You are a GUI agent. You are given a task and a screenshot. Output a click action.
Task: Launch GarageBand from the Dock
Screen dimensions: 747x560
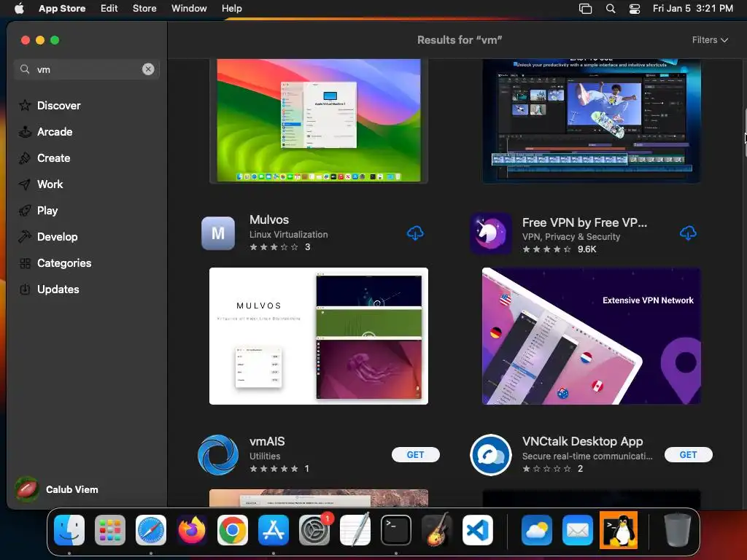pyautogui.click(x=437, y=530)
